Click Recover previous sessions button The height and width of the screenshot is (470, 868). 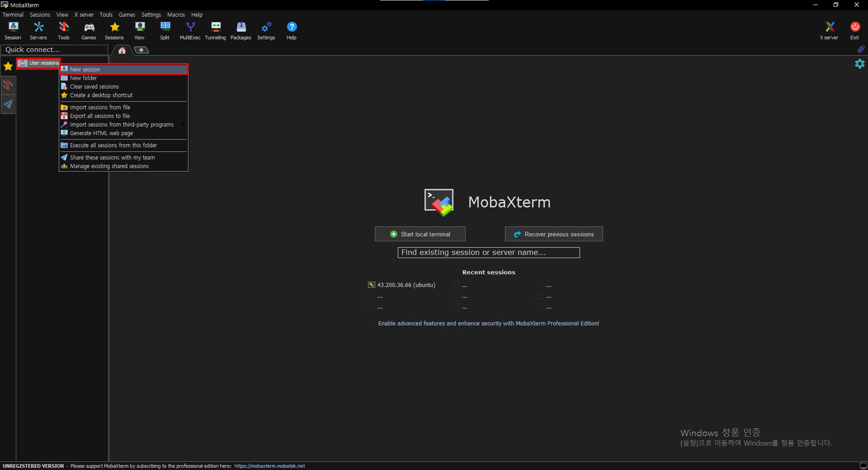(553, 234)
